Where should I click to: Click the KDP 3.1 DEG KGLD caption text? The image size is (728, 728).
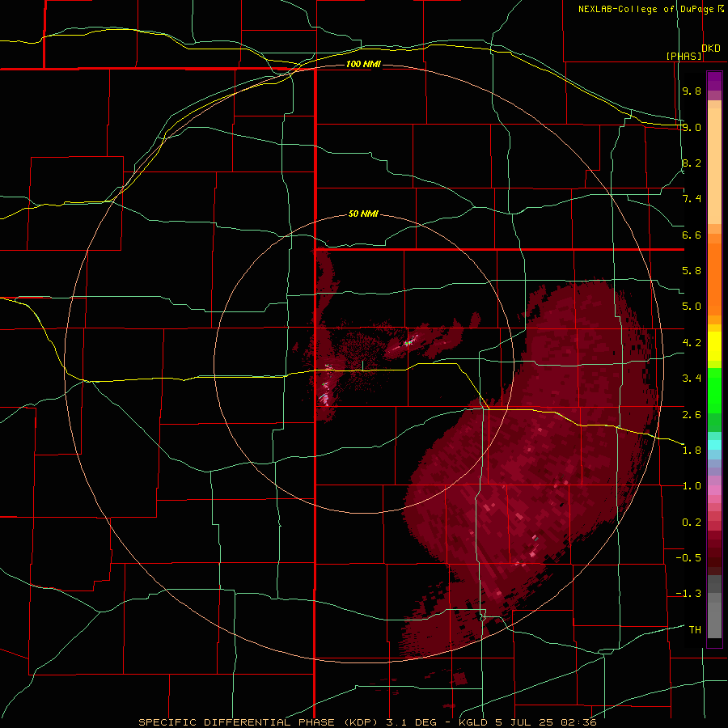(368, 722)
